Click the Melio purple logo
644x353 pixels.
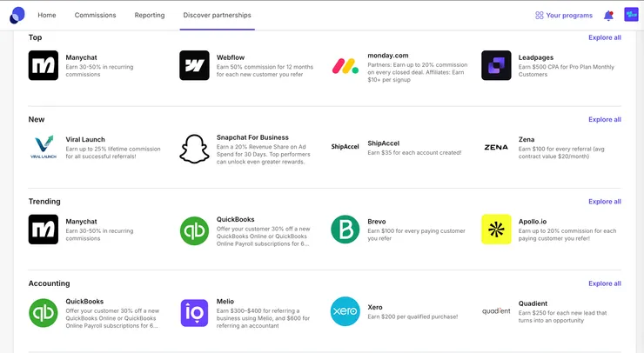tap(194, 312)
